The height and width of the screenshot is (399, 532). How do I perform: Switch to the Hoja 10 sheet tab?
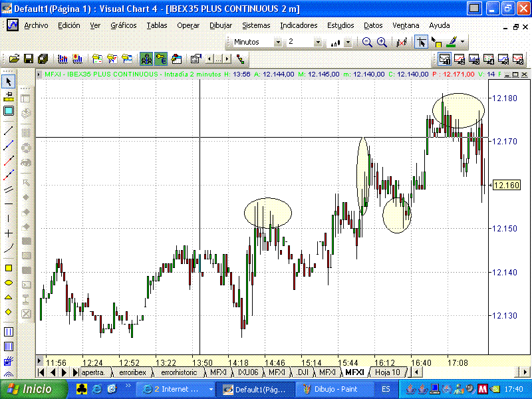[x=388, y=372]
